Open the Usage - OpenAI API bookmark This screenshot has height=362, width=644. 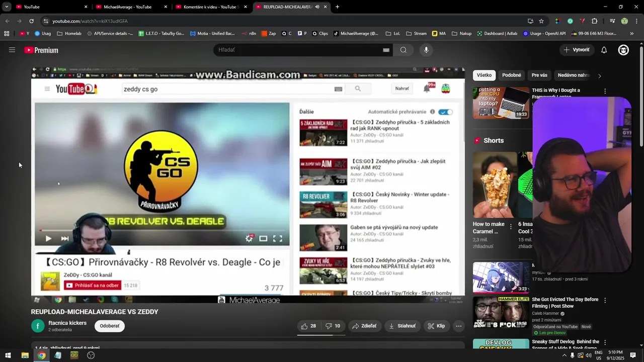(x=544, y=34)
